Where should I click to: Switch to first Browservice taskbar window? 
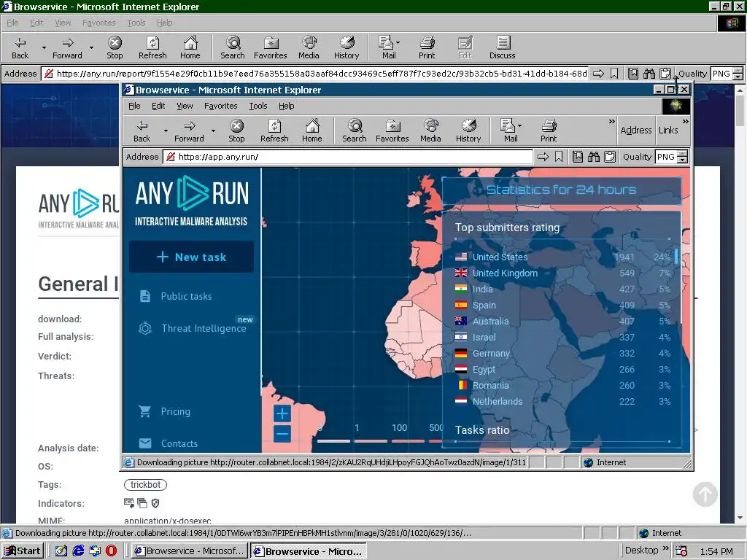[189, 551]
